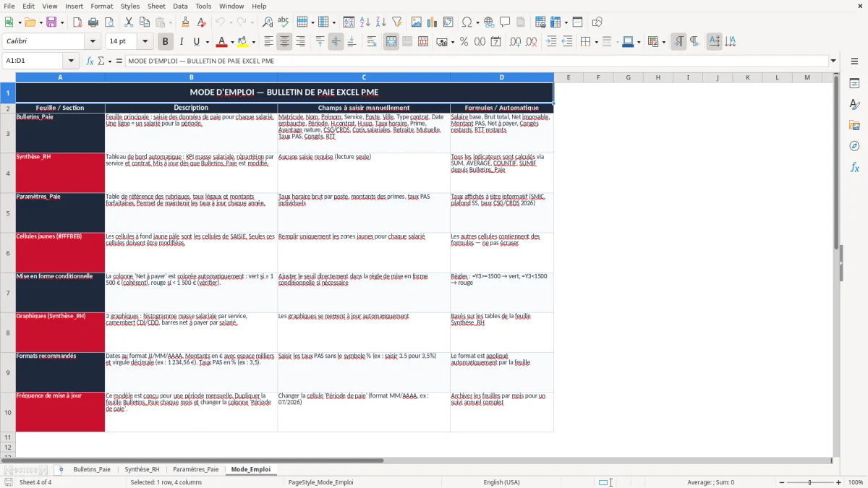Insert hyperlink globe icon
868x488 pixels.
coord(489,22)
